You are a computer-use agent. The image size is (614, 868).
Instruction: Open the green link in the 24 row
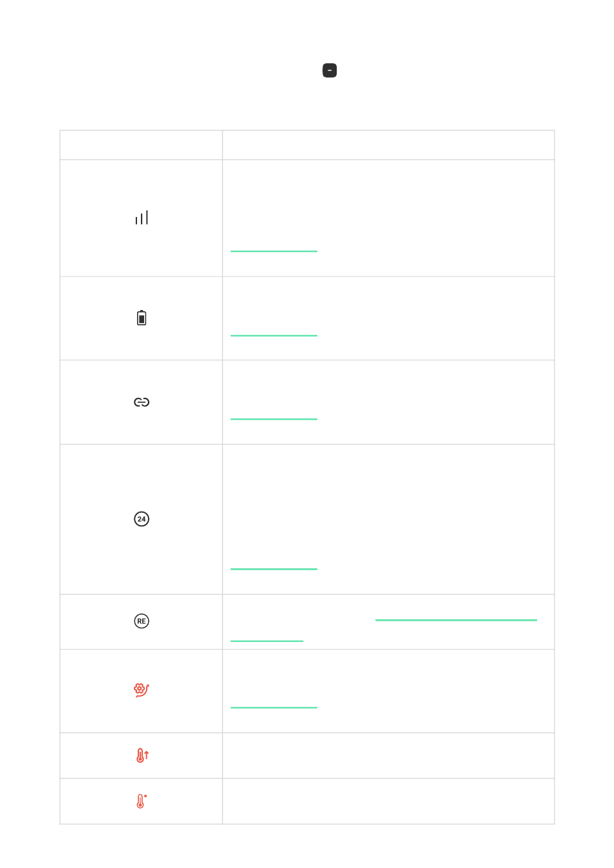[273, 568]
